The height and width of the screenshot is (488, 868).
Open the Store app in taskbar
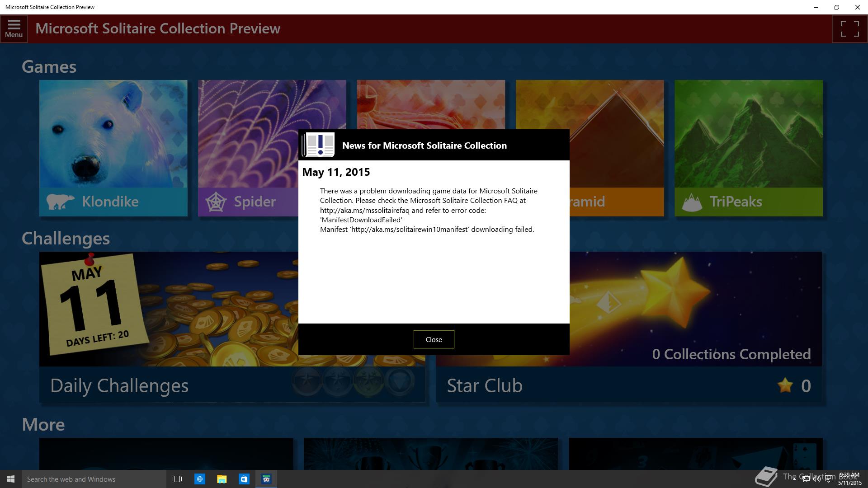pos(244,479)
